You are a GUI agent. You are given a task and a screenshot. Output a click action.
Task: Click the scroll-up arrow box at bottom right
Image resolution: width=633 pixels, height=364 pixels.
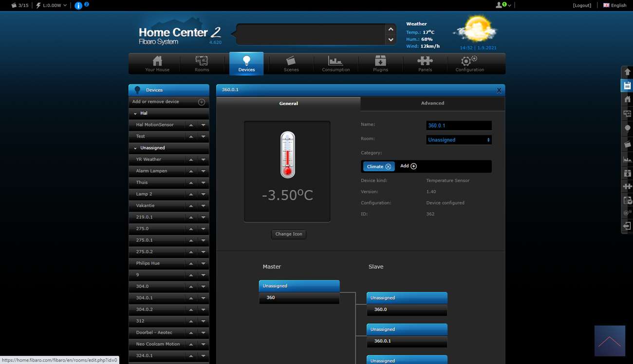pos(610,341)
